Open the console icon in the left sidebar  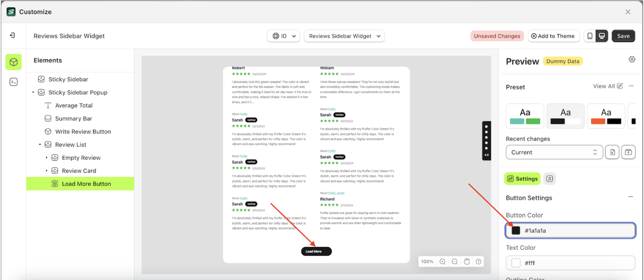click(13, 82)
